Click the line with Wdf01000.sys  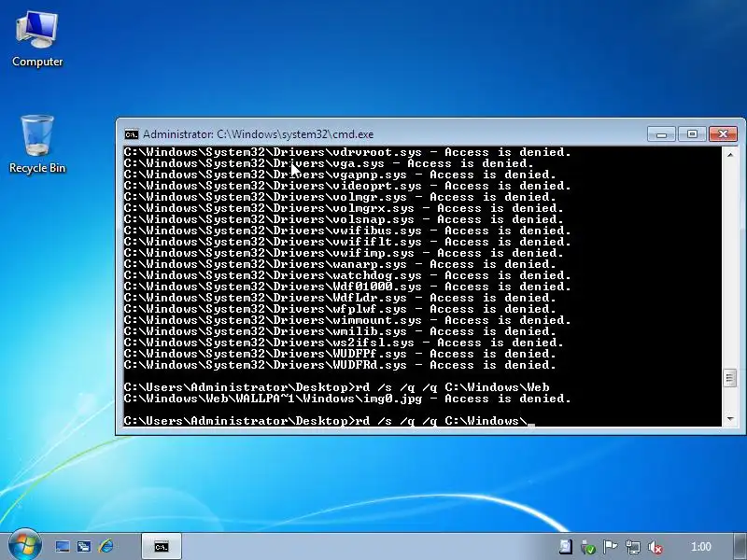(346, 287)
